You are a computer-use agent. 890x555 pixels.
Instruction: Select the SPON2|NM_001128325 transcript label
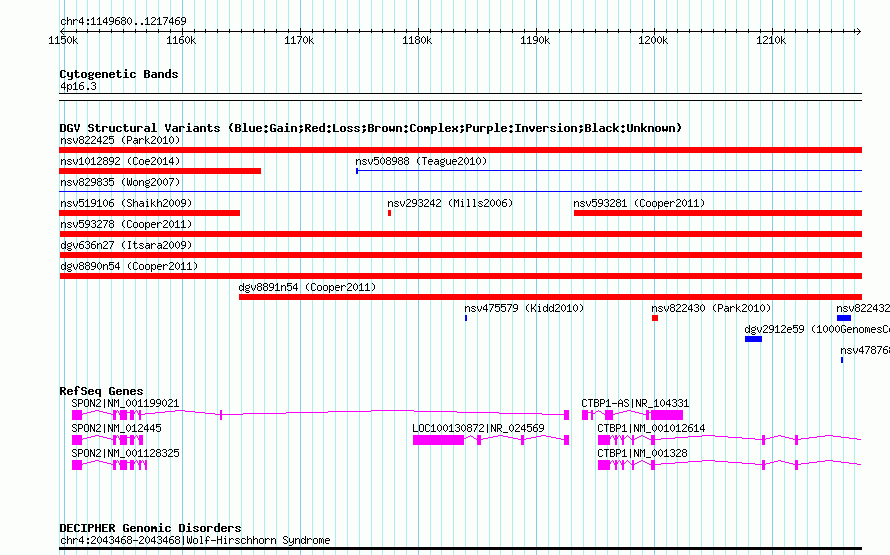pyautogui.click(x=125, y=453)
